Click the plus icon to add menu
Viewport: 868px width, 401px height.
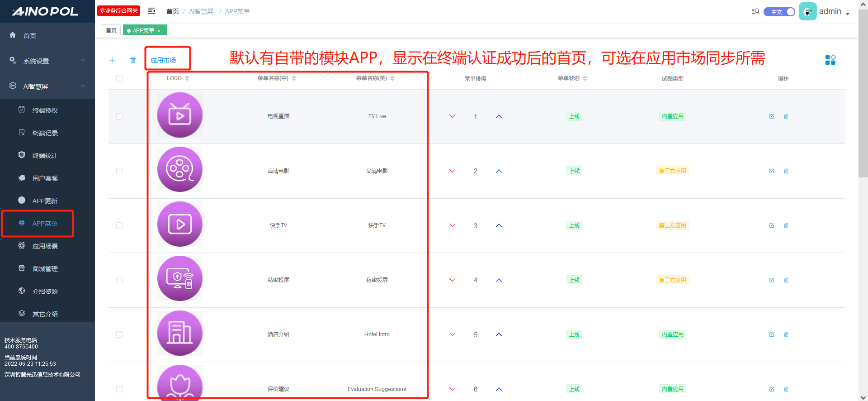(x=112, y=60)
